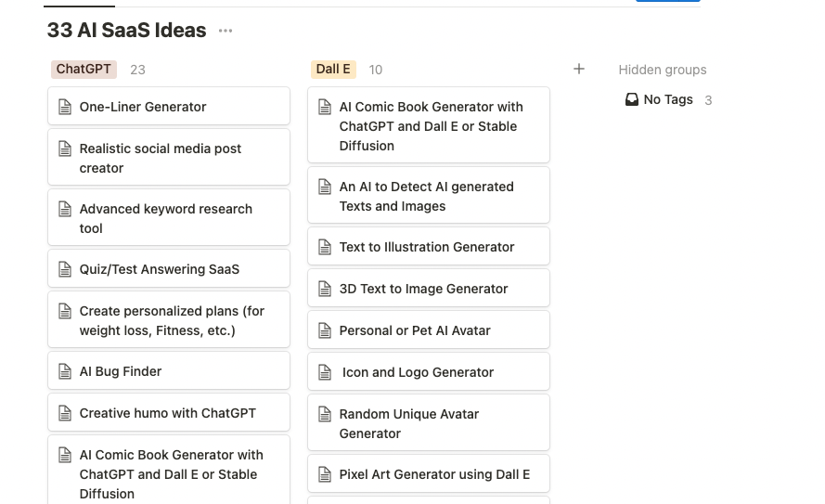Click the page icon of AI Bug Finder

click(x=65, y=371)
